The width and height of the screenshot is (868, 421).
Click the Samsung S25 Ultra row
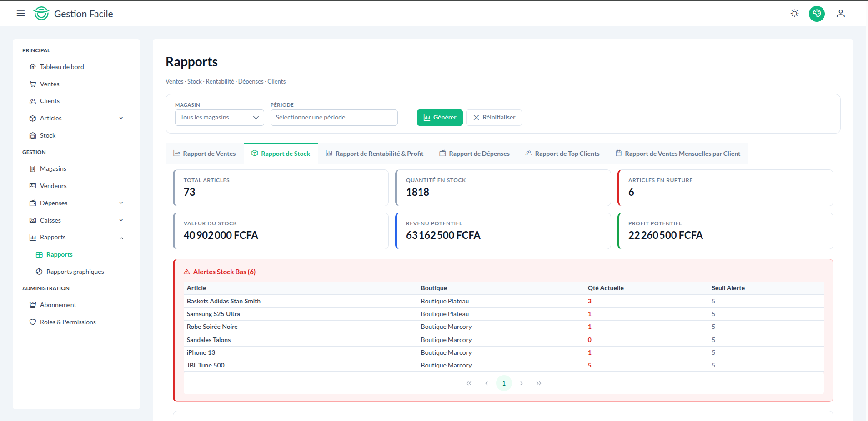pyautogui.click(x=504, y=314)
